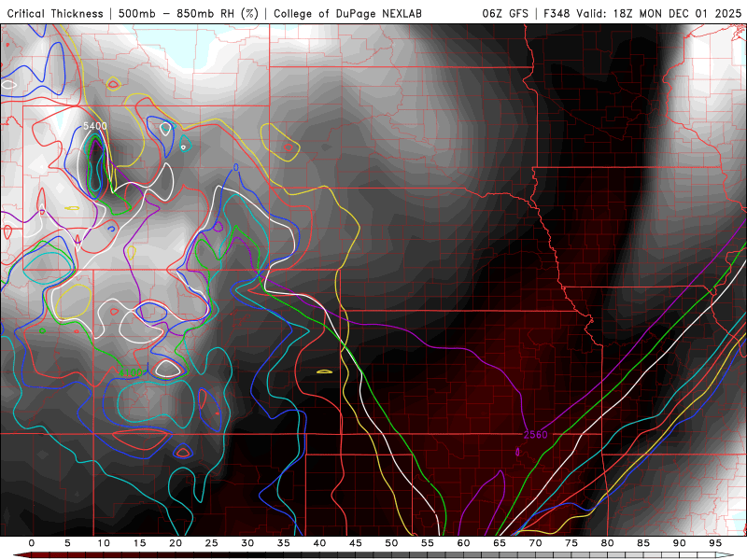Click the "90" tick on the color scale
The image size is (747, 560).
click(x=679, y=543)
